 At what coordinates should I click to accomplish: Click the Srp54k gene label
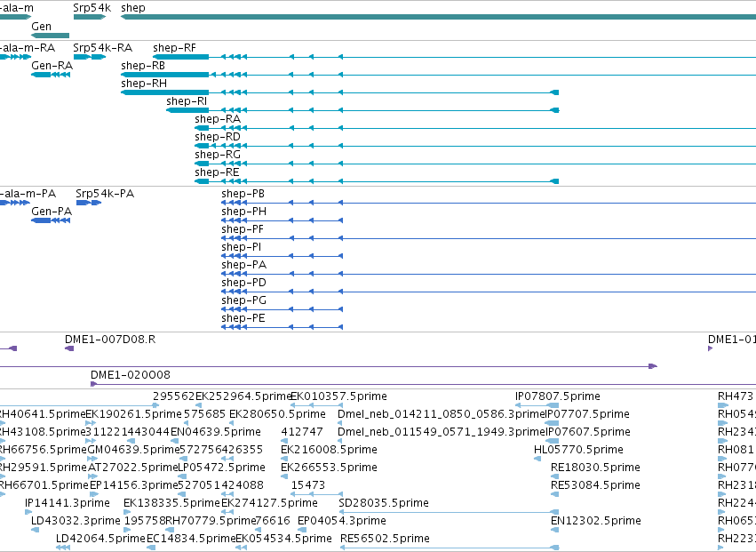pyautogui.click(x=92, y=8)
